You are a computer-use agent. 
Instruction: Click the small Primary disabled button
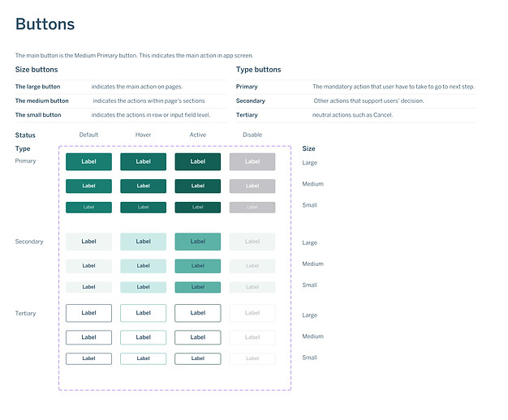click(x=252, y=208)
